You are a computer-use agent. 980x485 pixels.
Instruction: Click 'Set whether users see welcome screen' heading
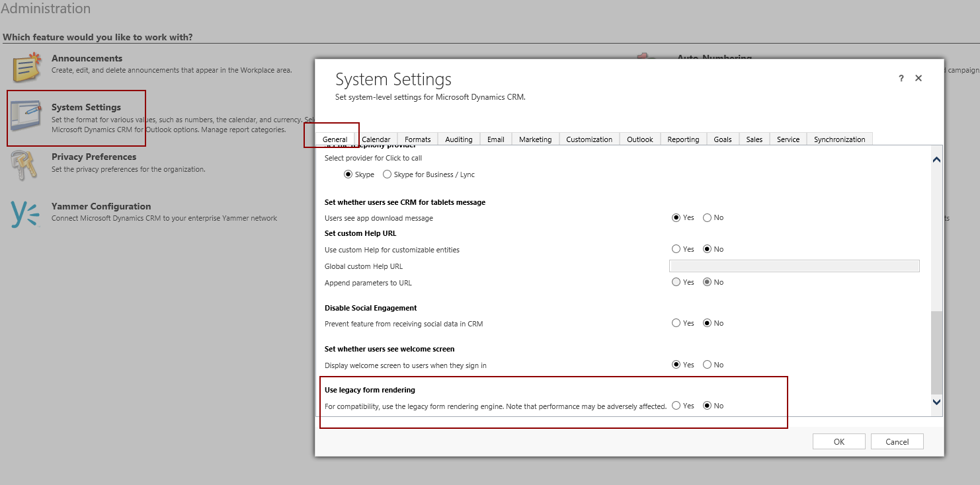[389, 349]
